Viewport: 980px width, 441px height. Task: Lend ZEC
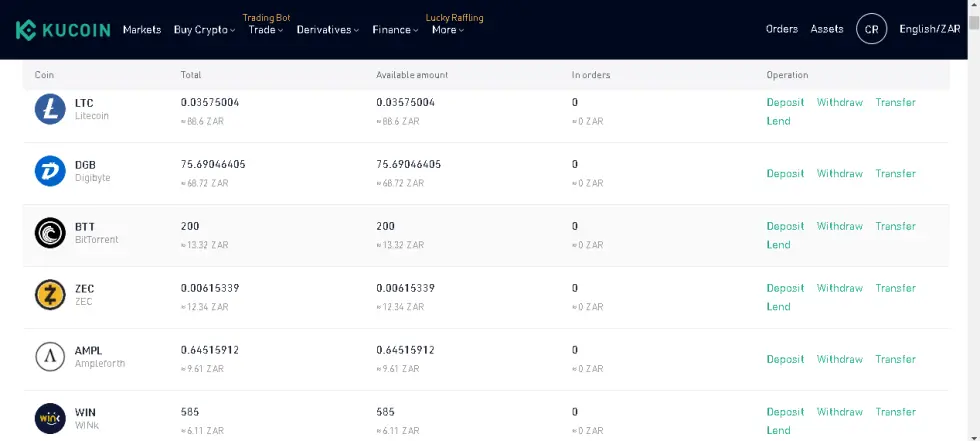pos(778,307)
